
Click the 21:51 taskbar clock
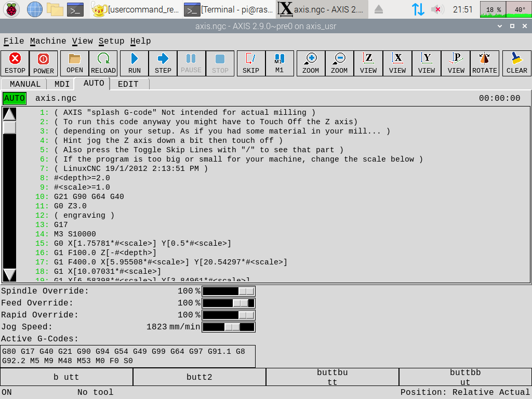coord(463,9)
